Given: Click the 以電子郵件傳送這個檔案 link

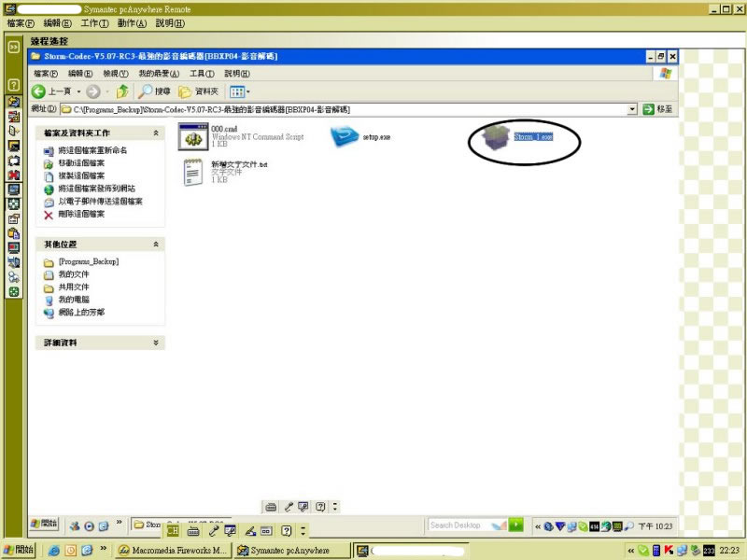Looking at the screenshot, I should tap(100, 202).
